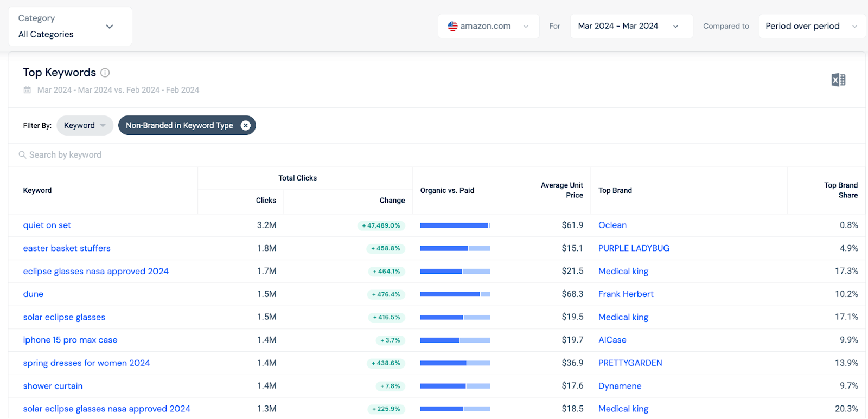Open the Dynamene brand link
Image resolution: width=868 pixels, height=419 pixels.
coord(620,386)
